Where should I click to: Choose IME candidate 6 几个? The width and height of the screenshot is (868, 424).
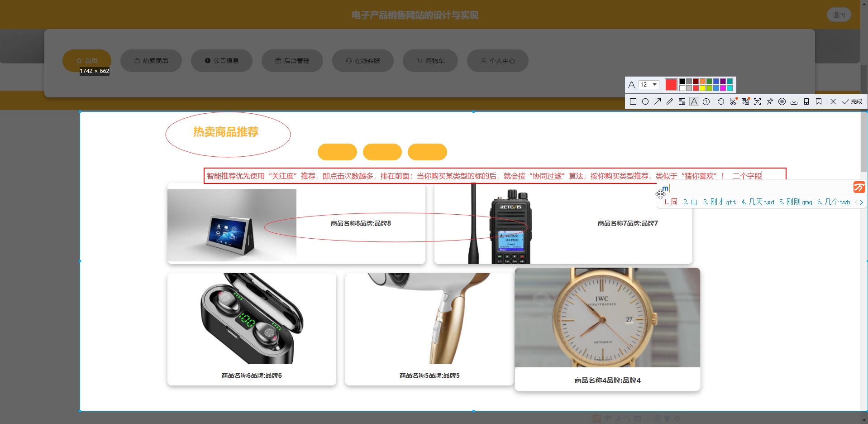[834, 202]
